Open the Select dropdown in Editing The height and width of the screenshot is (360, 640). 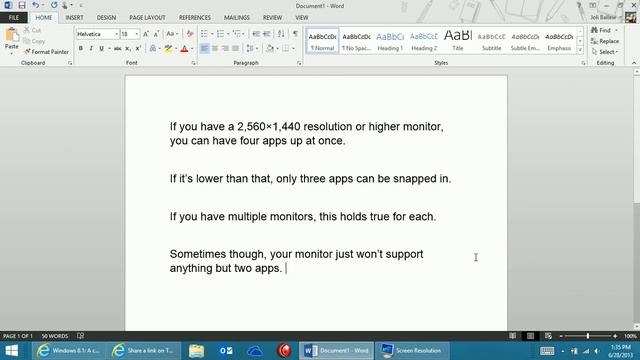pyautogui.click(x=605, y=52)
